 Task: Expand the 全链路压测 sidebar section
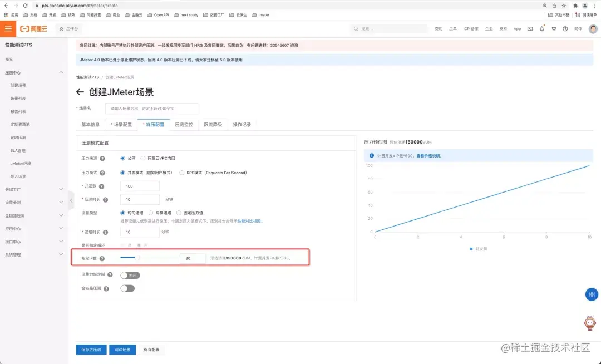[61, 216]
